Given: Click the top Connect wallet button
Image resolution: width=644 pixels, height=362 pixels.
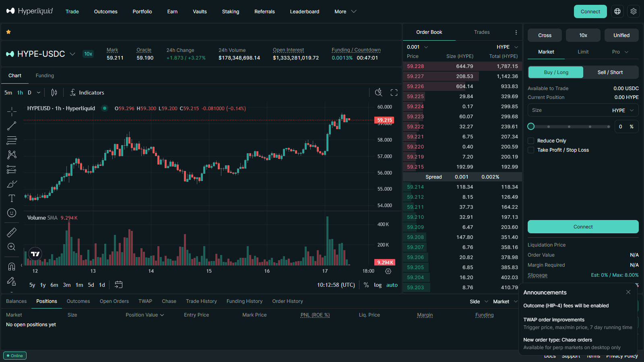Looking at the screenshot, I should point(590,11).
